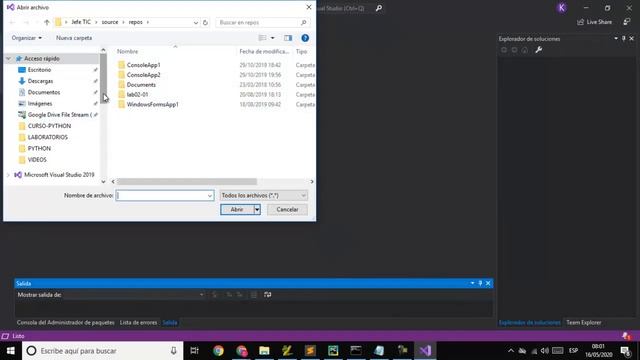Refresh the repos folder listing
Viewport: 640px width, 360px height.
point(205,22)
